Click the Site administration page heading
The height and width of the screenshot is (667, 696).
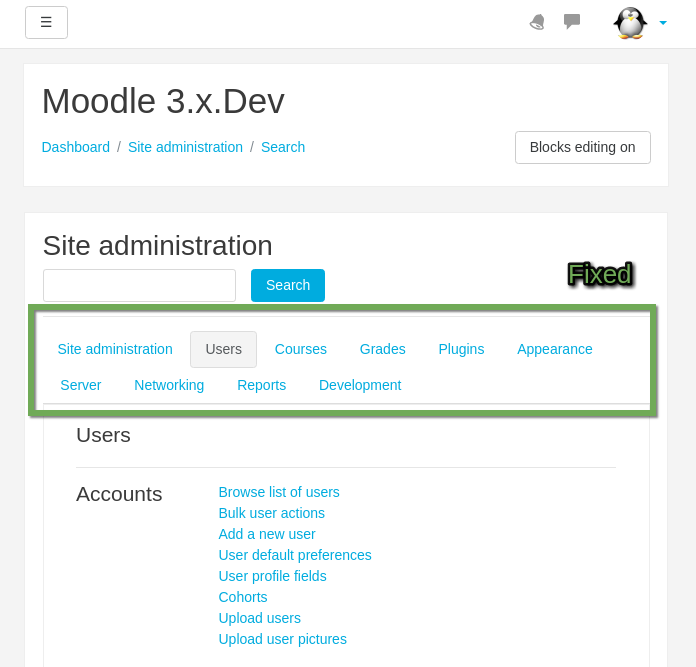click(157, 245)
